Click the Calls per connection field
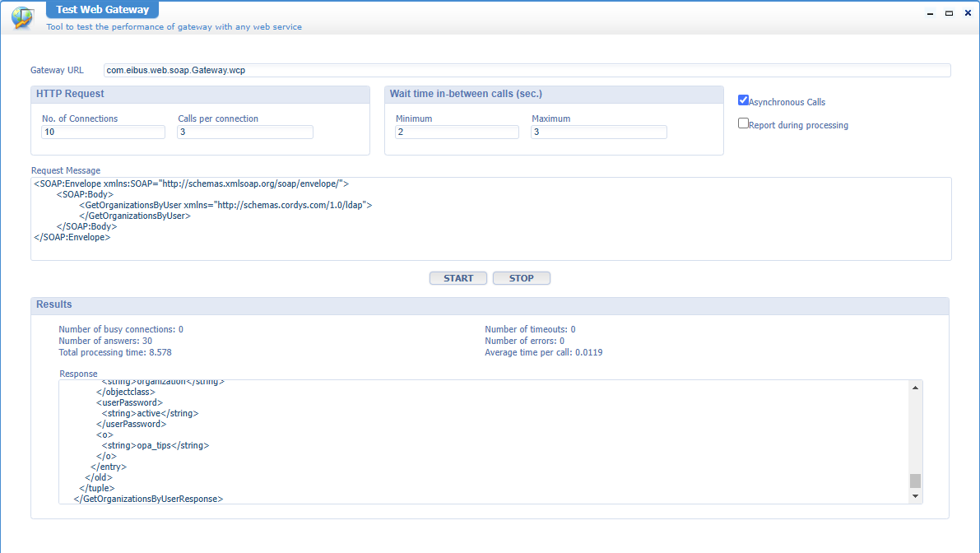The image size is (980, 553). (244, 132)
